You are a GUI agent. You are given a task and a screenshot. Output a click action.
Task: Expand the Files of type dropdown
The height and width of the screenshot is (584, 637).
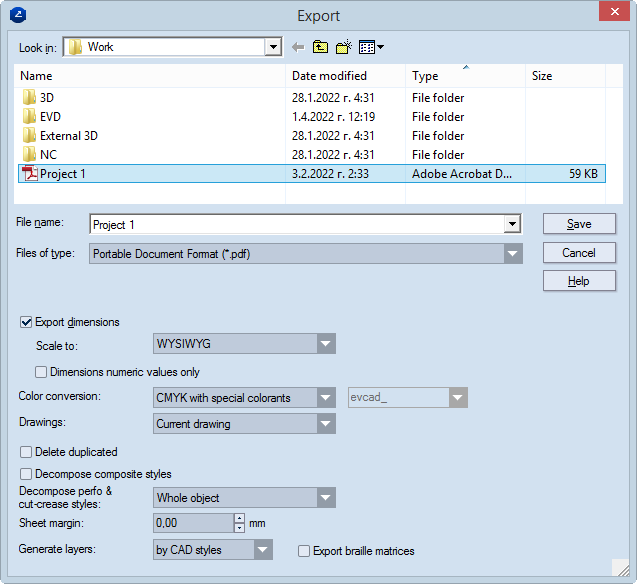[513, 254]
